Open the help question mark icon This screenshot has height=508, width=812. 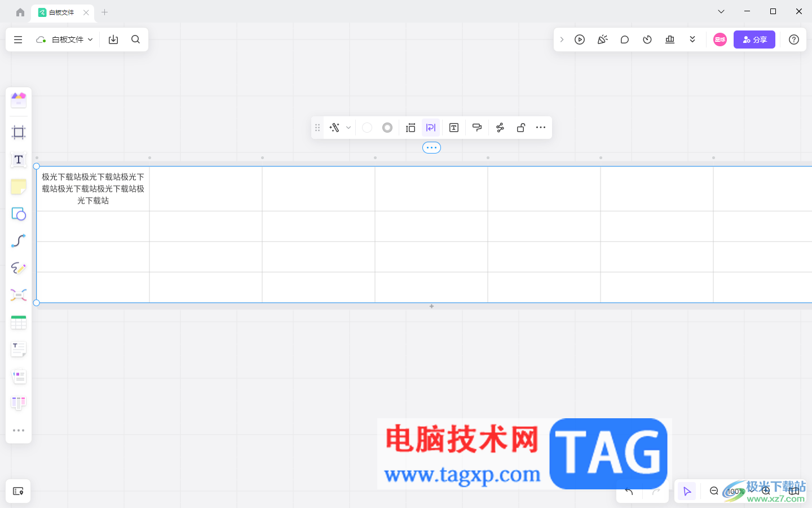pos(794,40)
